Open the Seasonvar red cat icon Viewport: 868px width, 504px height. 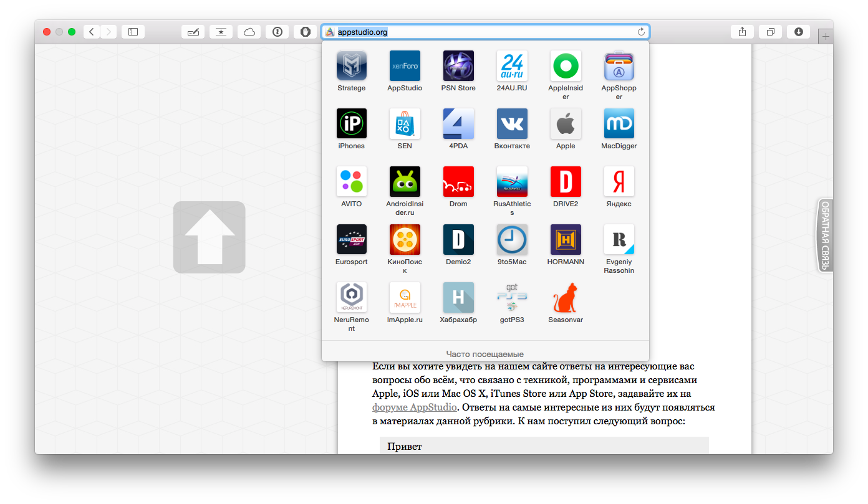pos(566,298)
